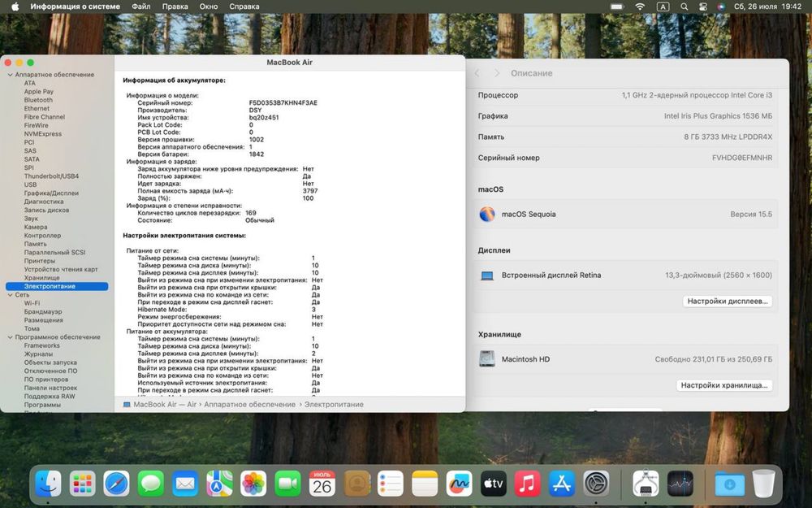Image resolution: width=812 pixels, height=508 pixels.
Task: Collapse the Сеть section in sidebar
Action: point(10,295)
